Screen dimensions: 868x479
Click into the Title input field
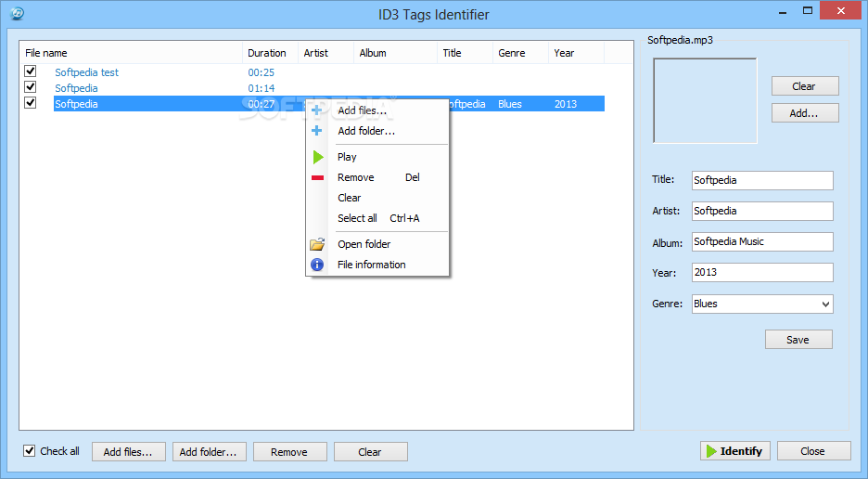coord(762,180)
